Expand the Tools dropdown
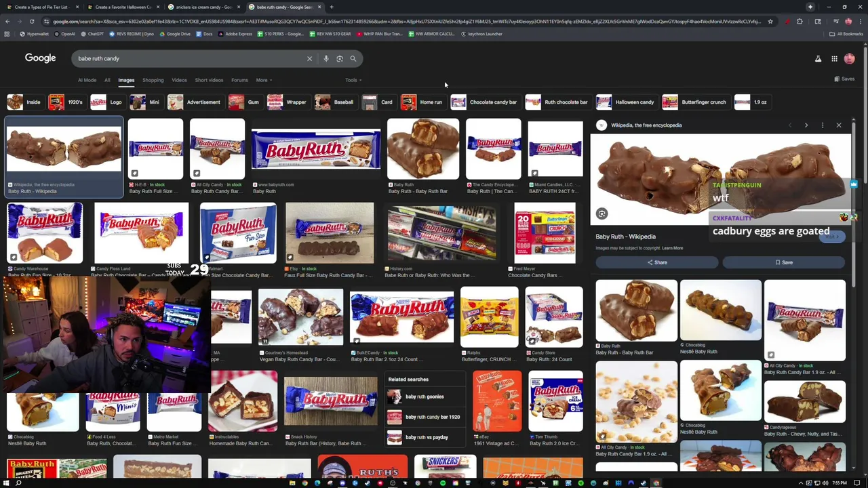Image resolution: width=868 pixels, height=488 pixels. coord(353,80)
